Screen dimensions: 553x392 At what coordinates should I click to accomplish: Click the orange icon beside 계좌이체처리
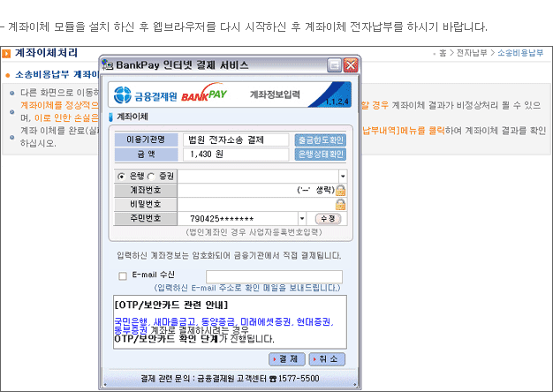pos(6,54)
